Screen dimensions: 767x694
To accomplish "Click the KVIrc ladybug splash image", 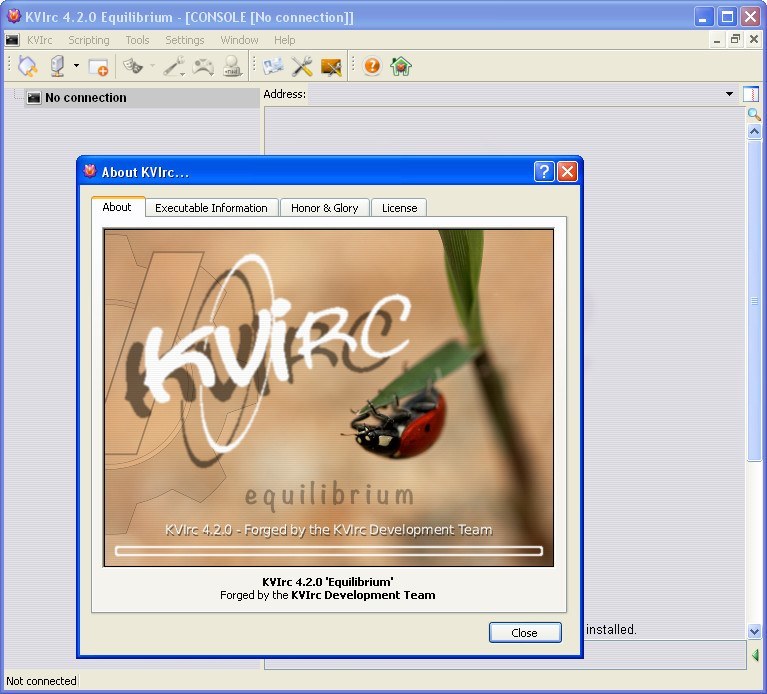I will pyautogui.click(x=328, y=397).
